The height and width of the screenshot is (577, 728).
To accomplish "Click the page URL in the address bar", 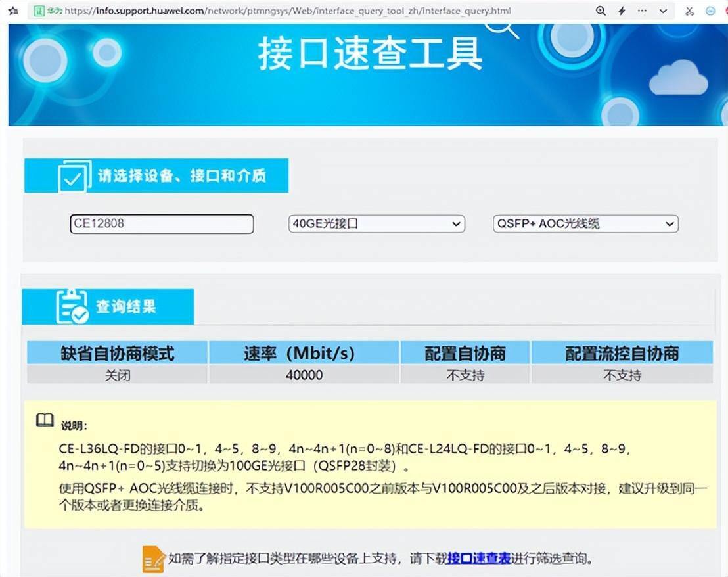I will (288, 11).
